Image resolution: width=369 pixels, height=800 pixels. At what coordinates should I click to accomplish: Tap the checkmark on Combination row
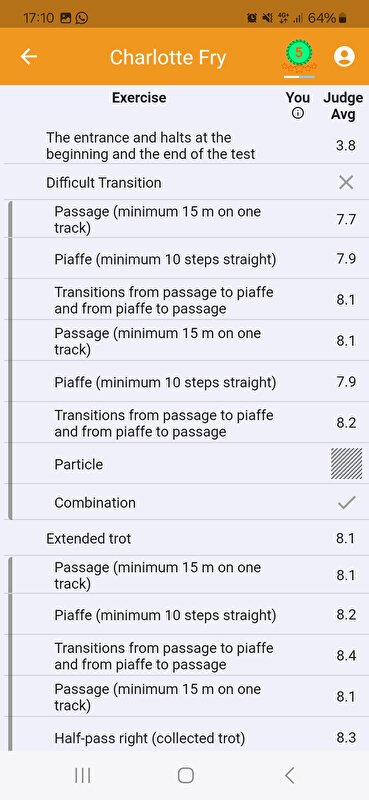point(346,503)
